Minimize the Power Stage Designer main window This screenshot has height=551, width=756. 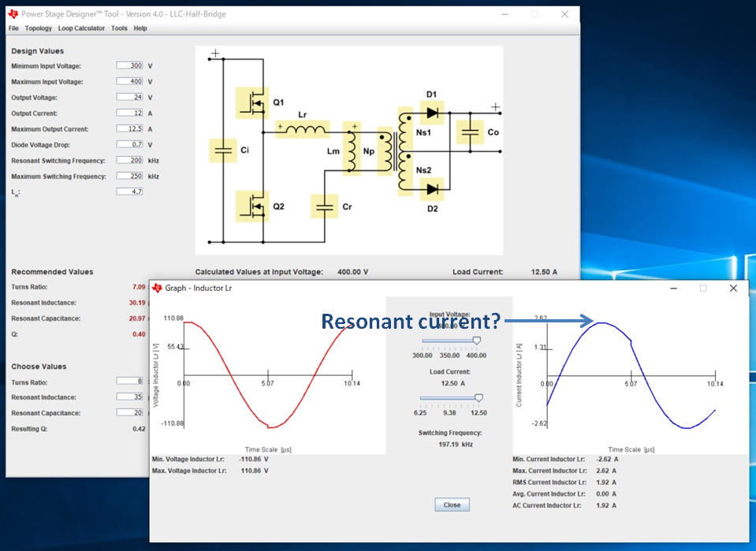(x=505, y=14)
